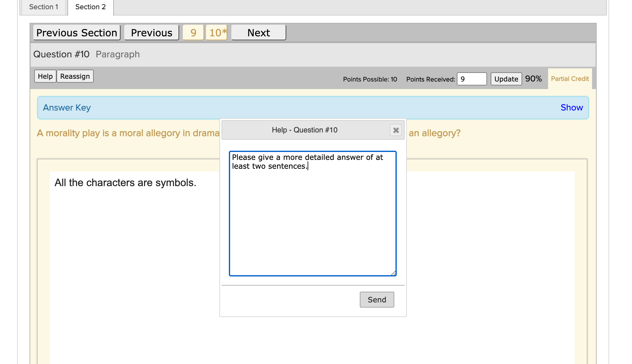Screen dimensions: 632x364
Task: Click the 'Question #10' heading
Action: 61,54
